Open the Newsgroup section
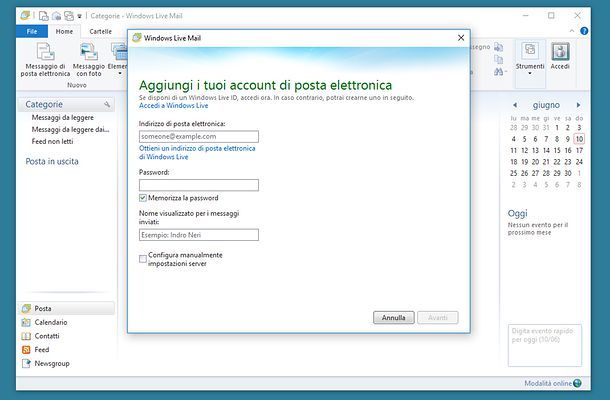 (x=46, y=363)
